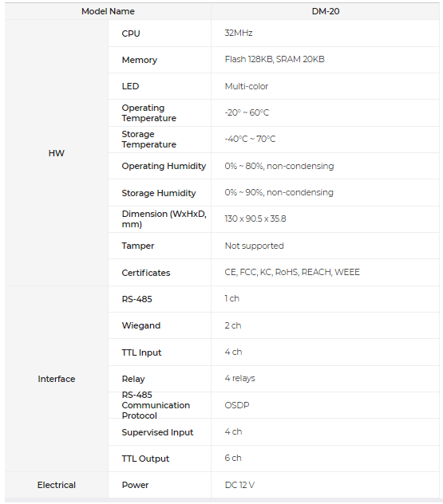Image resolution: width=443 pixels, height=504 pixels.
Task: Select the Wiegand row label
Action: pyautogui.click(x=141, y=325)
